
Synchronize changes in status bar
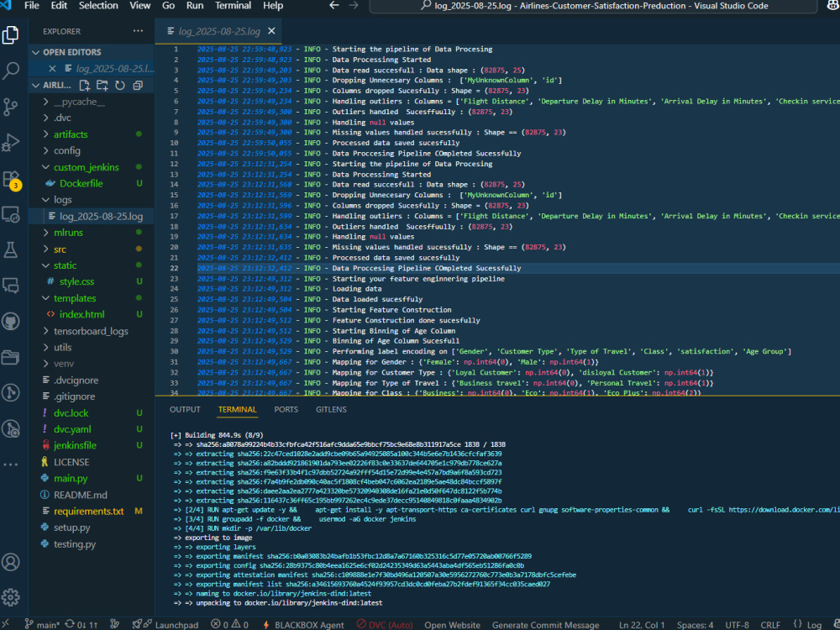pos(81,625)
